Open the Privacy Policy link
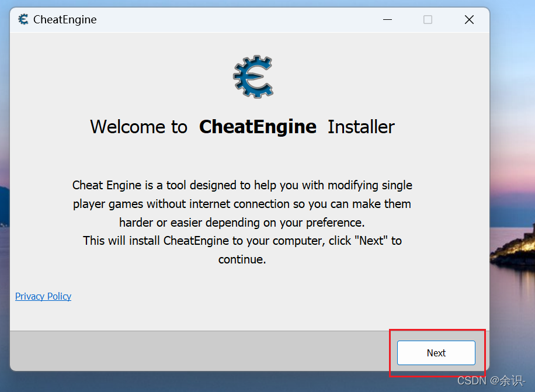The image size is (535, 392). [43, 296]
